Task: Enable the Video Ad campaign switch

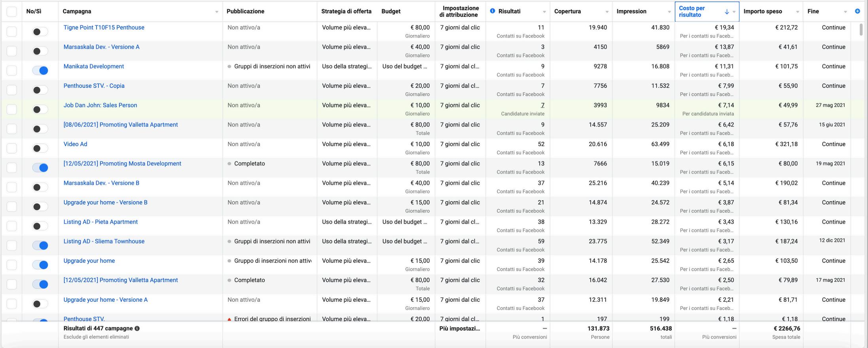Action: pos(40,148)
